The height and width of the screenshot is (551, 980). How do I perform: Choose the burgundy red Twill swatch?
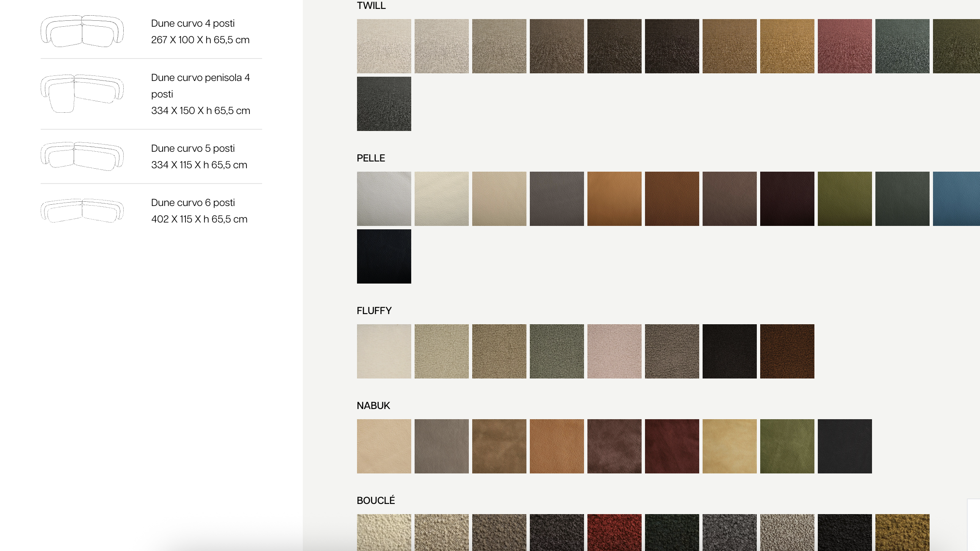845,46
